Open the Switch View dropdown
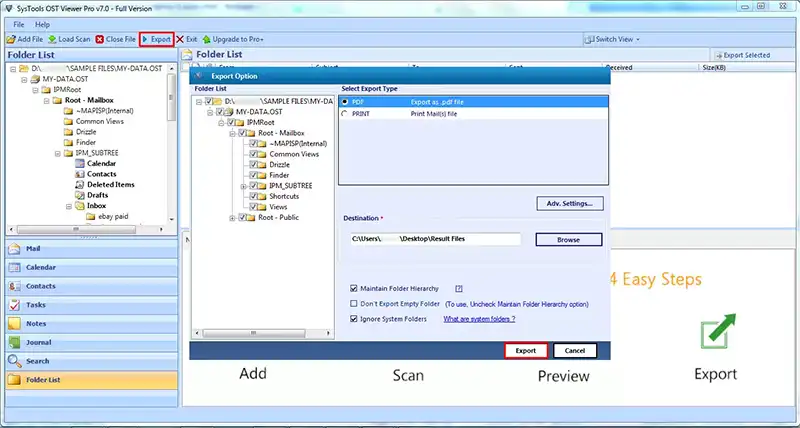 tap(612, 39)
